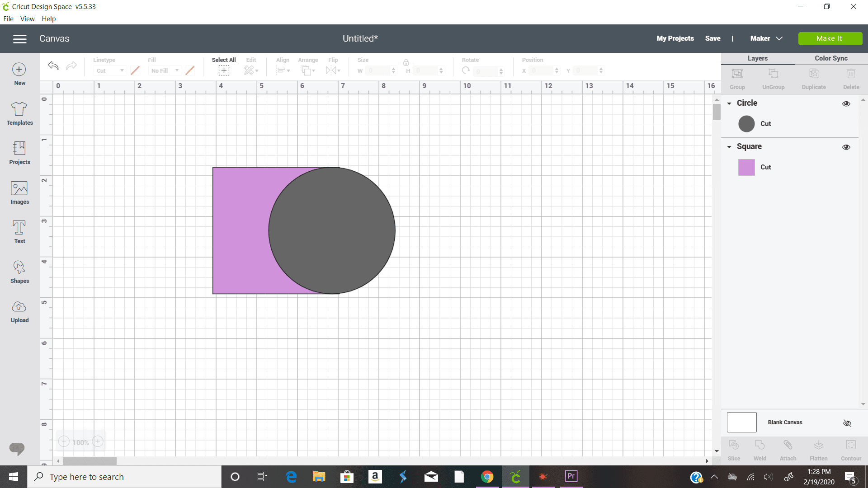Click the Make It button
This screenshot has height=488, width=868.
(x=830, y=38)
